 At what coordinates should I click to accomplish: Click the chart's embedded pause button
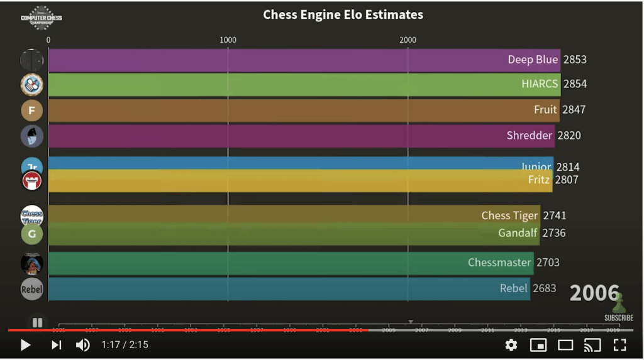click(37, 322)
